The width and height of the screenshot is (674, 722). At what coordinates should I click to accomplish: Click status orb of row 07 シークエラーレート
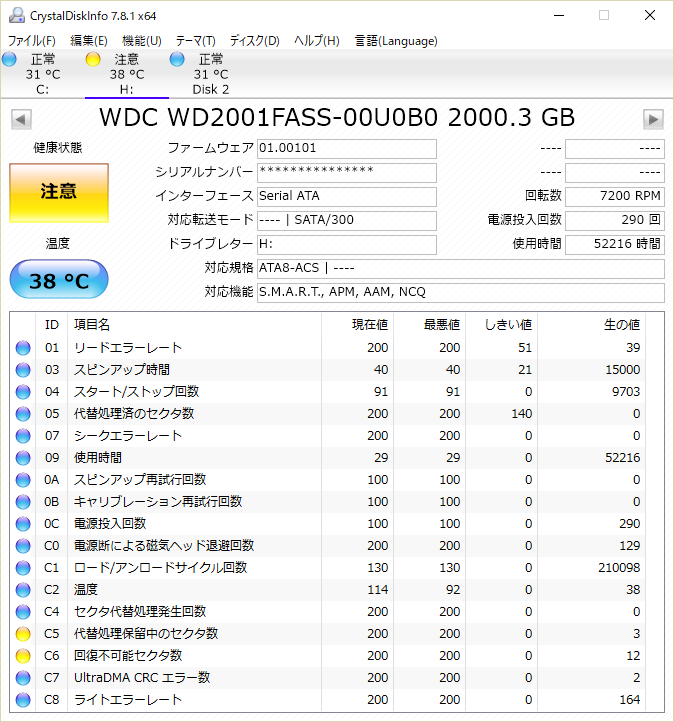pos(23,436)
